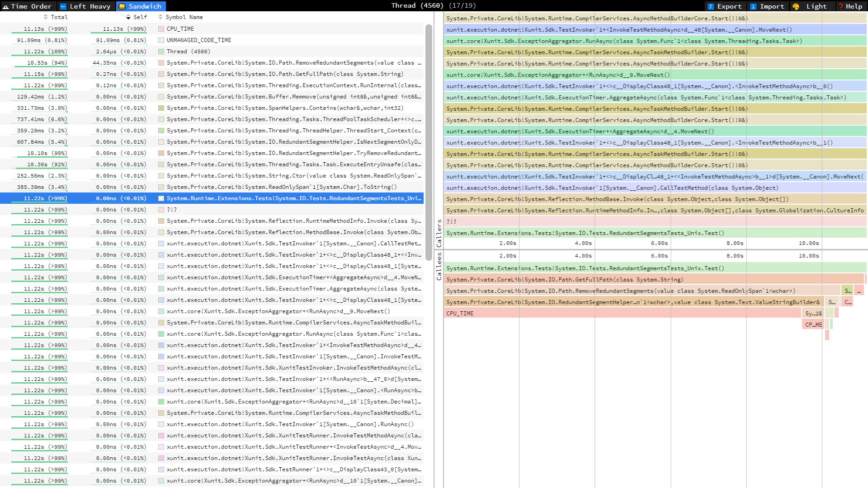
Task: Click the Left Heavy view icon
Action: (x=63, y=6)
